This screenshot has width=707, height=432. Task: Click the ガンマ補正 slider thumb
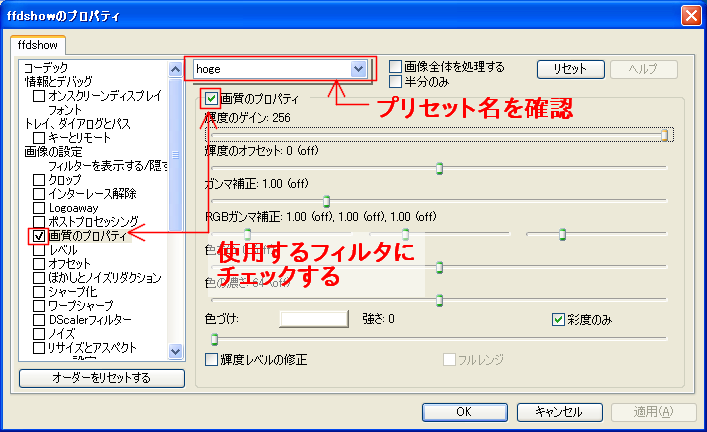click(326, 201)
